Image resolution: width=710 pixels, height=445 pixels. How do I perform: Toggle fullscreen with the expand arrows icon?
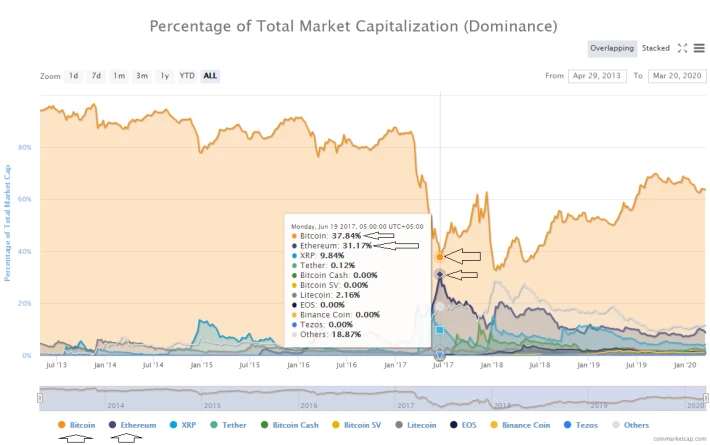tap(682, 48)
